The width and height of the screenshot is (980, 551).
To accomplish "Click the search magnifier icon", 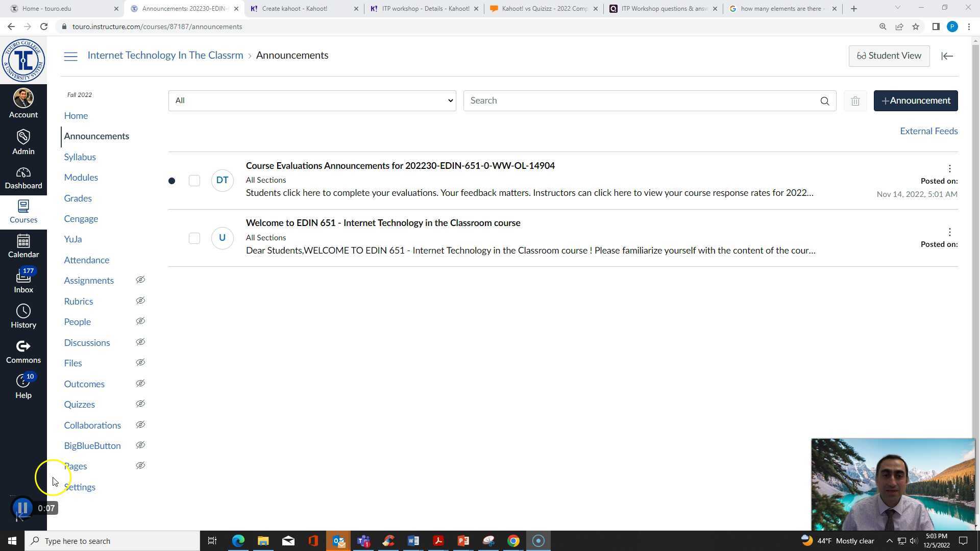I will click(x=824, y=101).
